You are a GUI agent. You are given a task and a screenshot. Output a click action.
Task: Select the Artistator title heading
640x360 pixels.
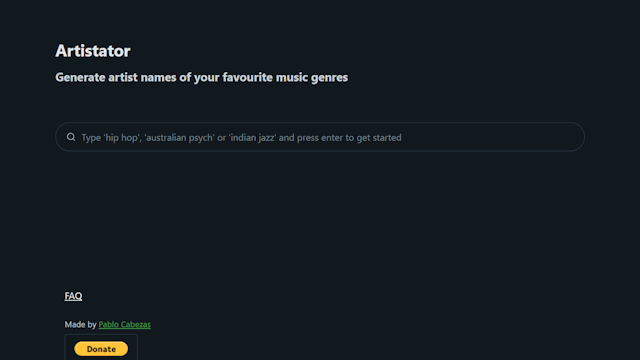click(x=93, y=51)
